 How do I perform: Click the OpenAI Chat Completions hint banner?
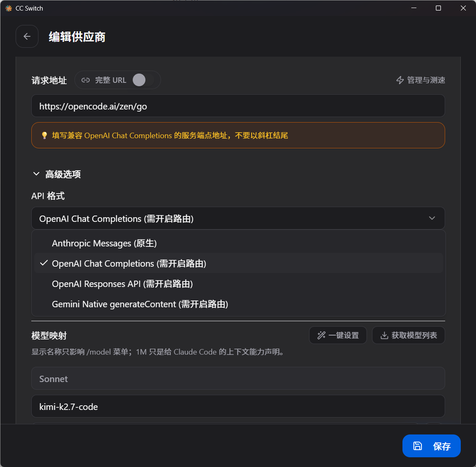tap(238, 135)
